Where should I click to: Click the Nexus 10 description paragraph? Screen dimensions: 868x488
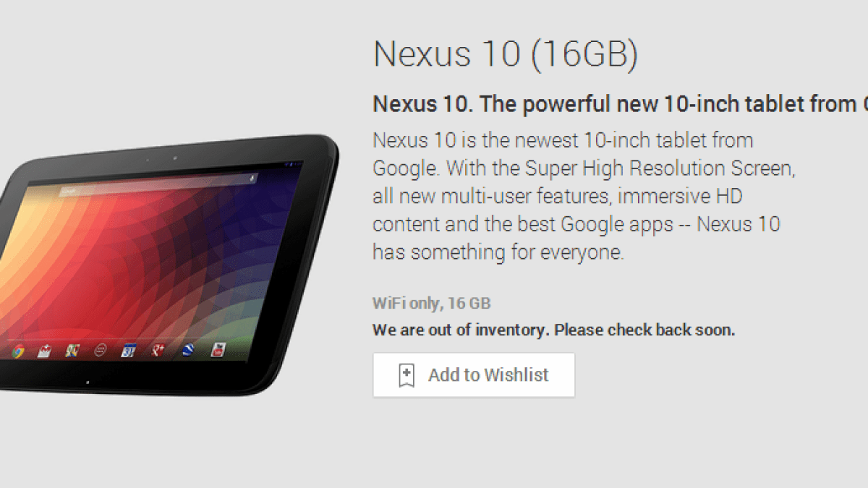tap(584, 196)
